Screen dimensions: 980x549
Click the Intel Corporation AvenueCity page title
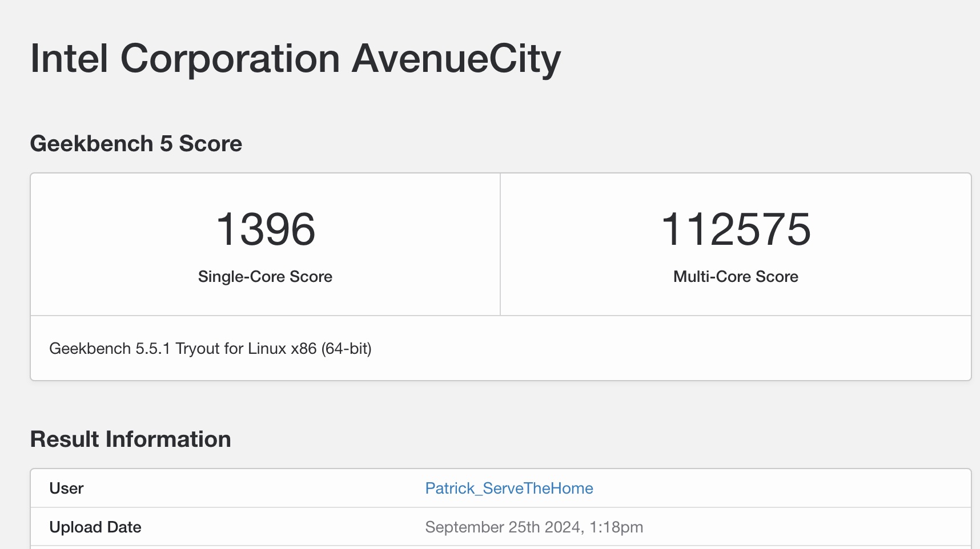tap(295, 59)
